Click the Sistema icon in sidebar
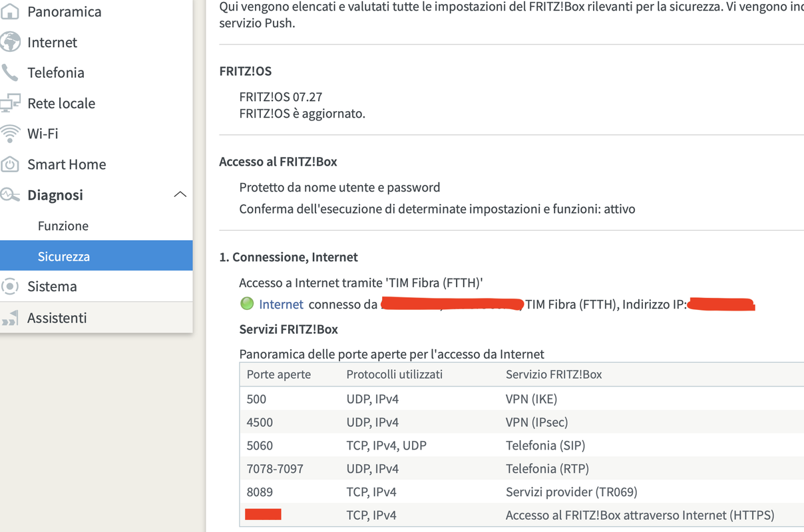Viewport: 804px width, 532px height. pyautogui.click(x=10, y=287)
